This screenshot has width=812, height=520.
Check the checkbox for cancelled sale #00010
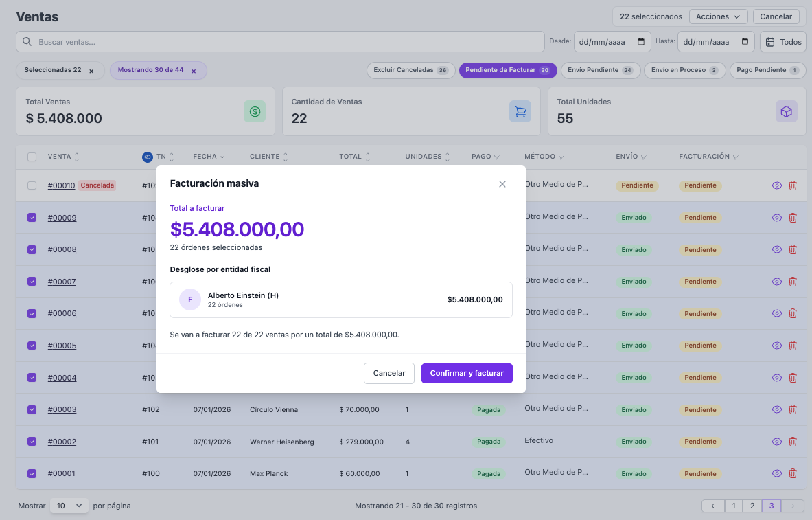click(32, 185)
